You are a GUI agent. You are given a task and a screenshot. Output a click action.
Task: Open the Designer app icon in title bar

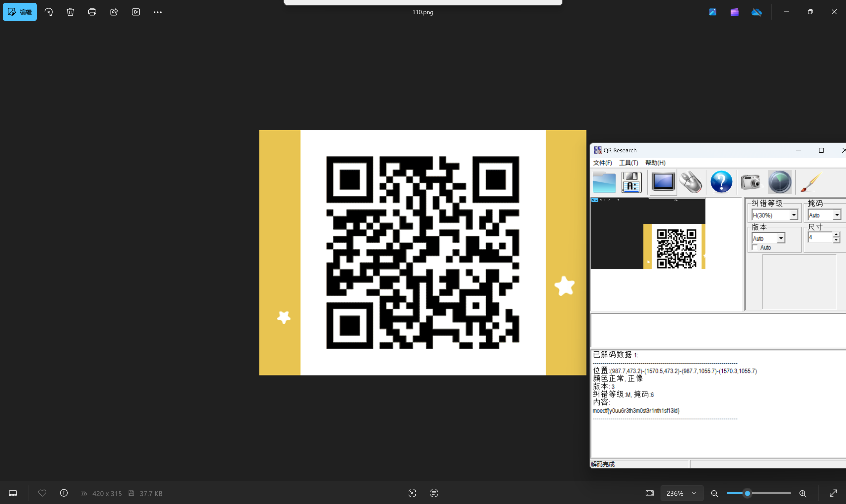pyautogui.click(x=713, y=12)
